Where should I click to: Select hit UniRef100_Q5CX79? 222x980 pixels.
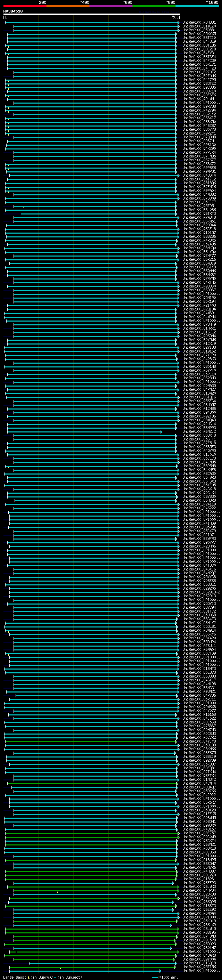pos(199,531)
